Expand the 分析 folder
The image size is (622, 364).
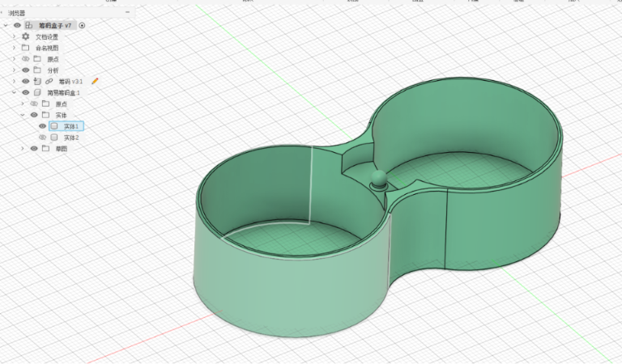pos(15,70)
